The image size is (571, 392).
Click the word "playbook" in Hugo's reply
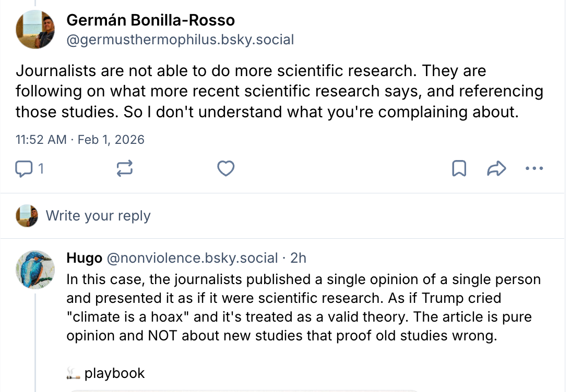115,373
